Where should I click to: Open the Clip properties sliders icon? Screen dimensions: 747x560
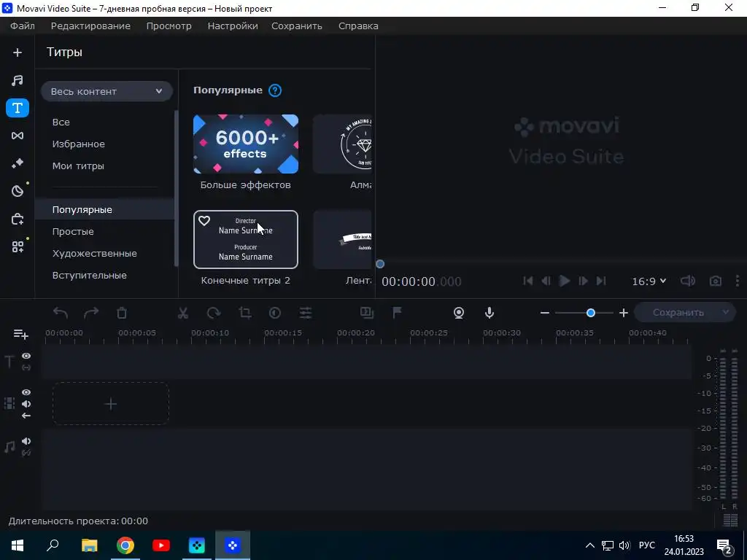306,313
